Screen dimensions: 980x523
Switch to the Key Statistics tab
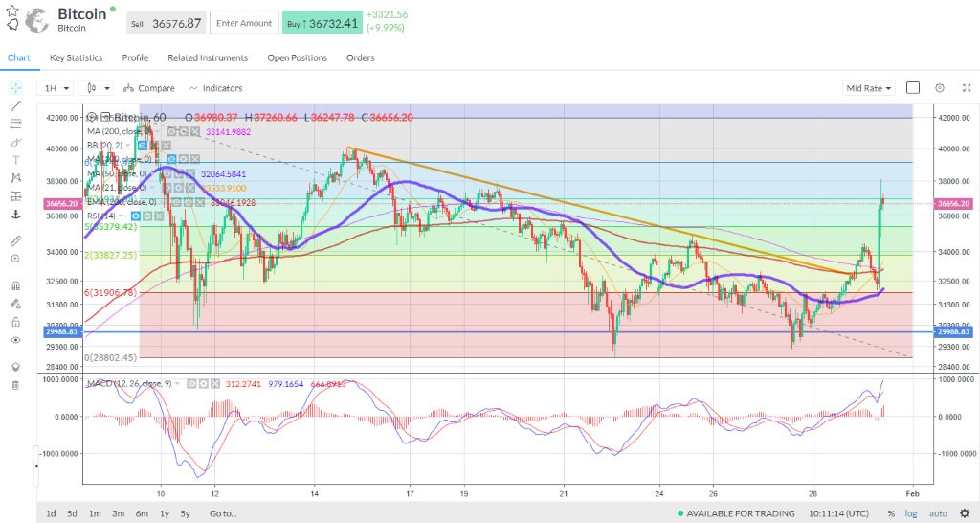click(77, 57)
